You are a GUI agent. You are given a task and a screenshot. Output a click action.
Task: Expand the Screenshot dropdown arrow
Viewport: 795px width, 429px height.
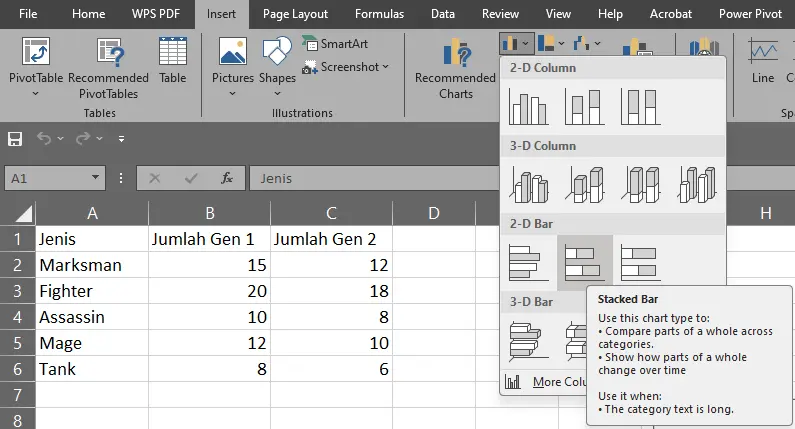click(x=385, y=67)
